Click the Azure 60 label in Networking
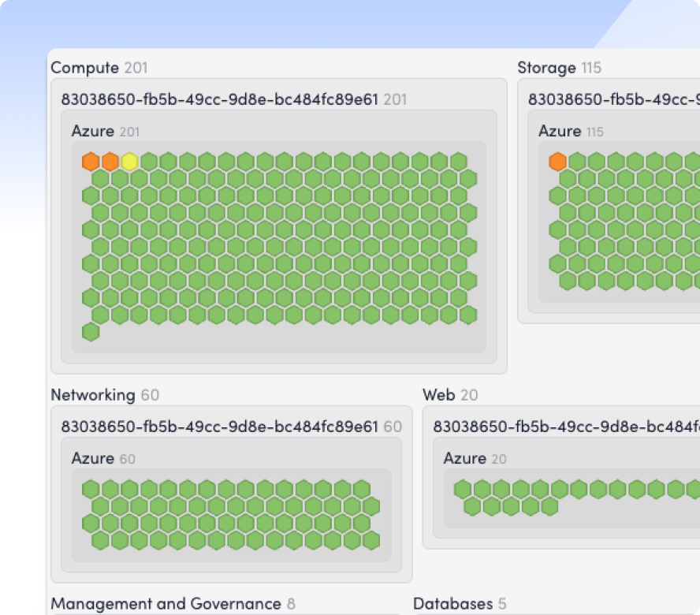This screenshot has height=615, width=700. click(103, 459)
